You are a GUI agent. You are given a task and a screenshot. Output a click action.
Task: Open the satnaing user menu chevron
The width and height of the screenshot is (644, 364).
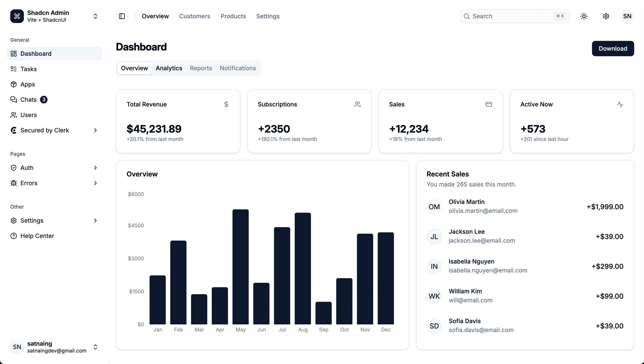(95, 347)
